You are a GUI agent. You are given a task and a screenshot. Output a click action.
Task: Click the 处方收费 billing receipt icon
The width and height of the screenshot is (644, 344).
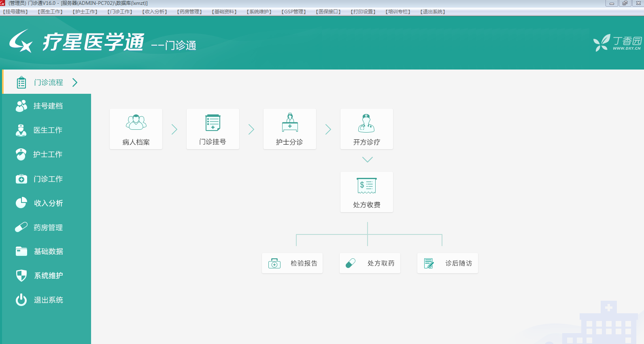(367, 186)
